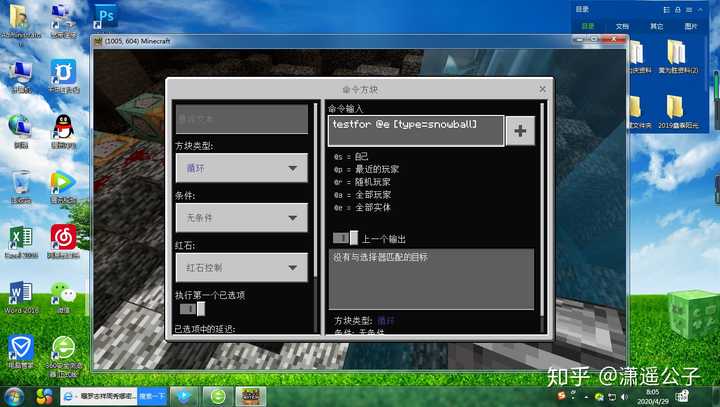Open the Computer desktop icon
The width and height of the screenshot is (720, 407).
[x=20, y=77]
